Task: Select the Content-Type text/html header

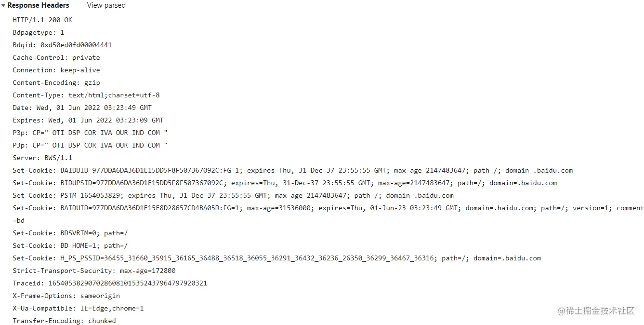Action: tap(86, 95)
